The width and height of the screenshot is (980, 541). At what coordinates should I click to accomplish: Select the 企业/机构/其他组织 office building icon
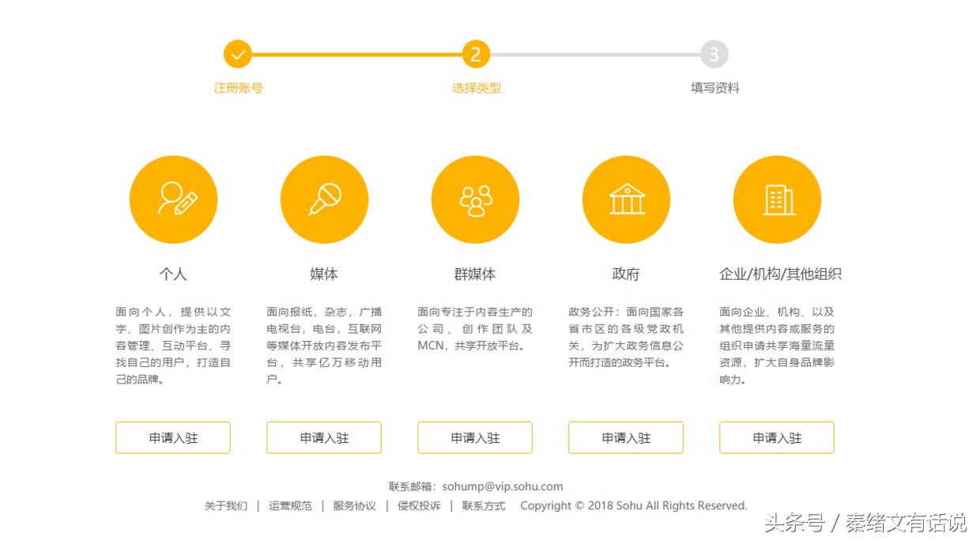click(777, 199)
